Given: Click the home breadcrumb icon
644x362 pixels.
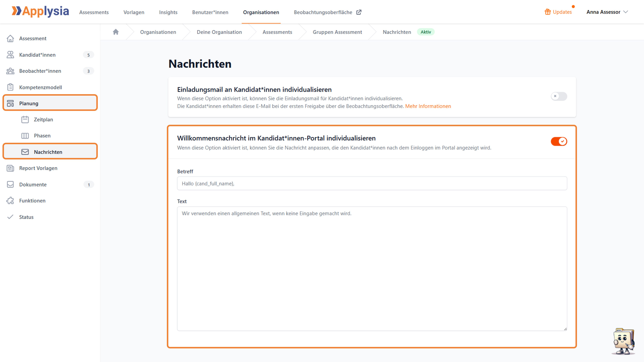Looking at the screenshot, I should click(116, 32).
